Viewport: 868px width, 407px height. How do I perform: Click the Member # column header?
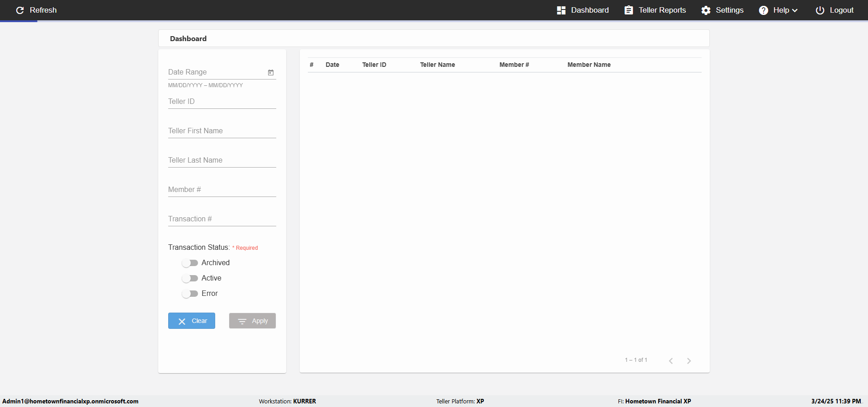tap(514, 65)
